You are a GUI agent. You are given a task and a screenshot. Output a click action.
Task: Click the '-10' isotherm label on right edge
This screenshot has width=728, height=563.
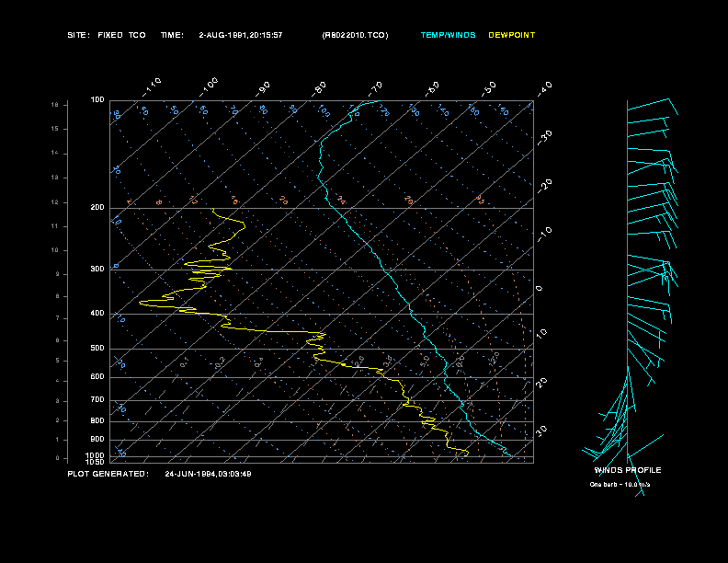[545, 234]
